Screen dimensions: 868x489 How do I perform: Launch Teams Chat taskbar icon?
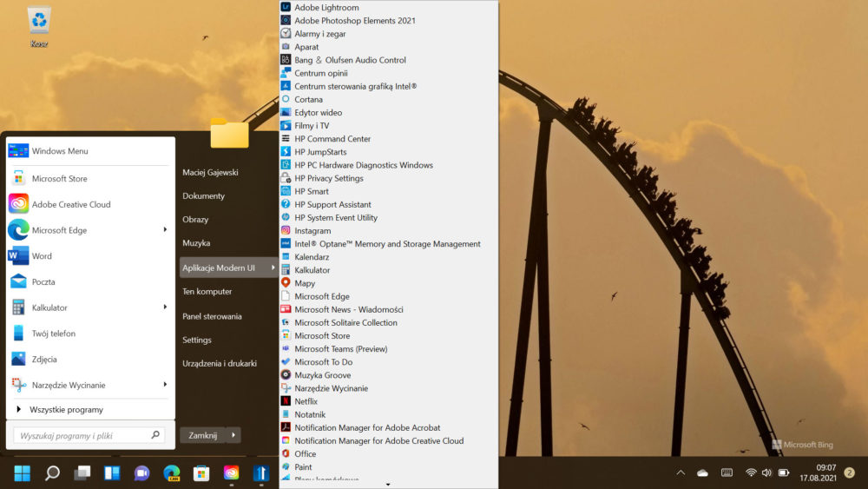pyautogui.click(x=141, y=473)
